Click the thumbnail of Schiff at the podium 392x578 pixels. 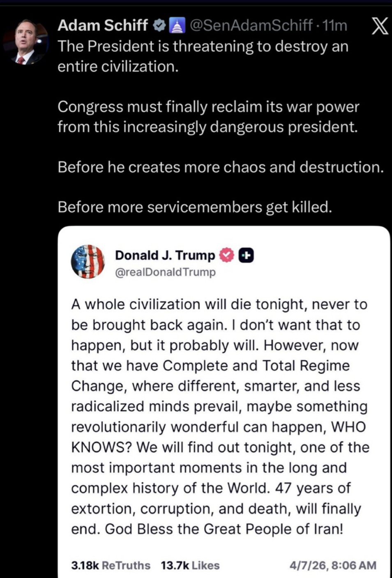[x=25, y=35]
